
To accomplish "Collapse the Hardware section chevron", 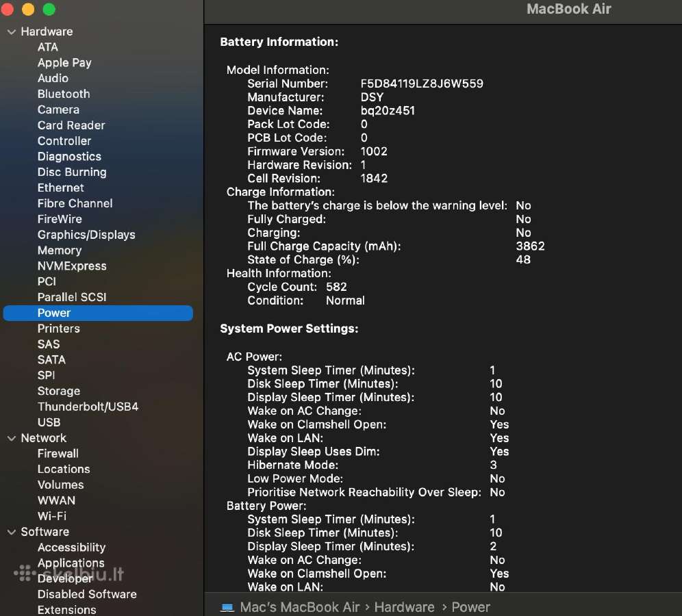I will (12, 31).
